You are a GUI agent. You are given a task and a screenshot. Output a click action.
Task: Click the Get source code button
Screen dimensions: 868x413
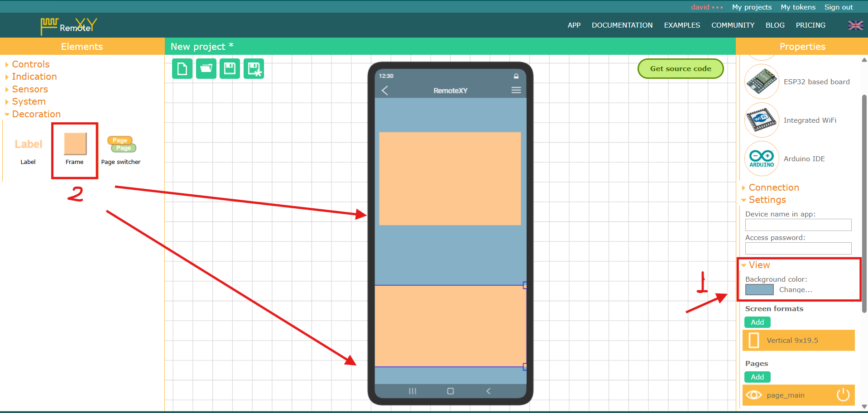coord(681,69)
